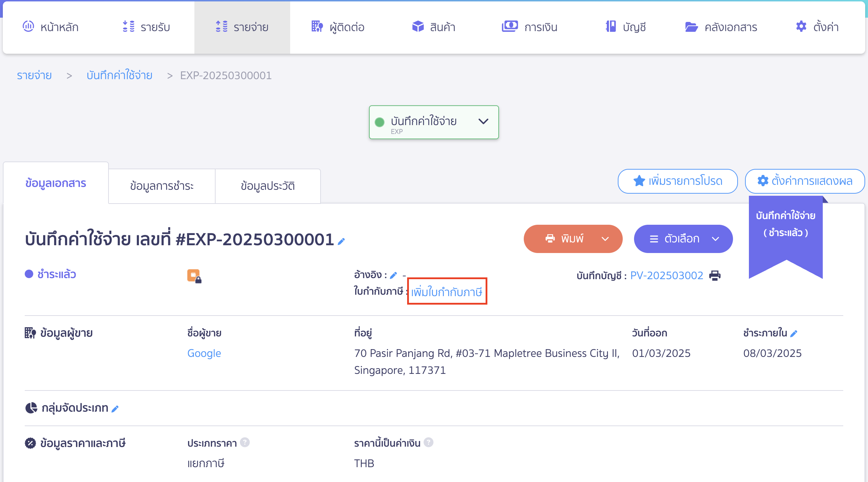
Task: Click the help icon next to ราคานี้เป็นค่าเงิน
Action: (x=428, y=442)
